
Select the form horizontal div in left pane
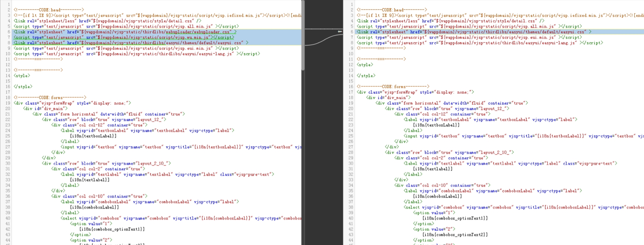tap(109, 114)
